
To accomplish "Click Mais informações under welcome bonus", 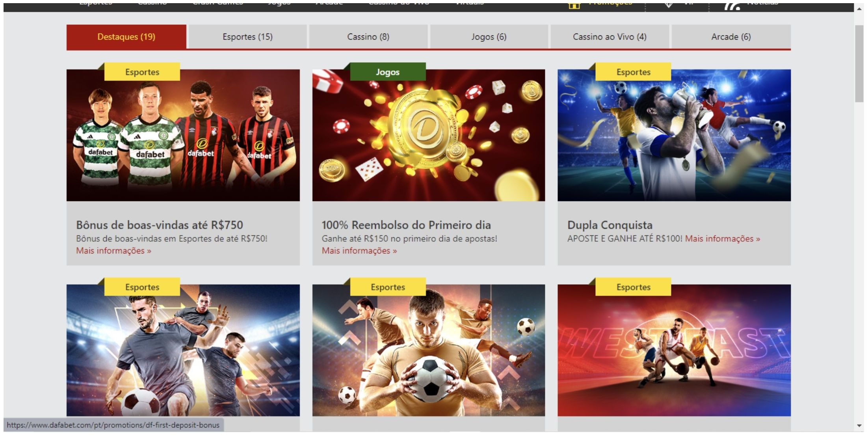I will point(113,251).
